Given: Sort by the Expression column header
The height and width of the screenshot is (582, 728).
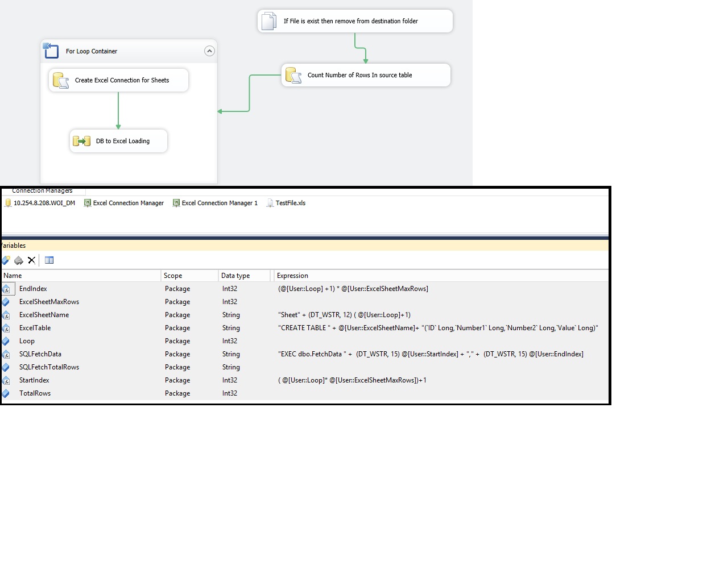Looking at the screenshot, I should [x=441, y=276].
